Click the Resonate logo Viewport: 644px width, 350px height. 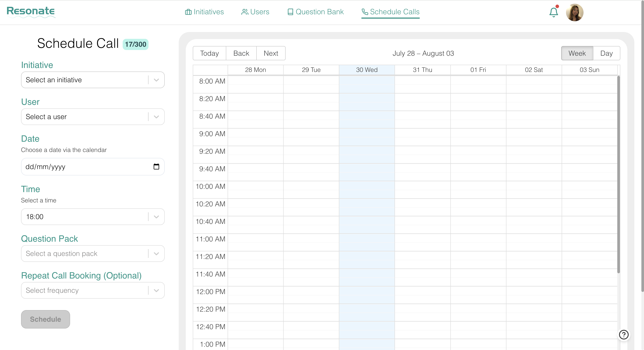(x=31, y=11)
